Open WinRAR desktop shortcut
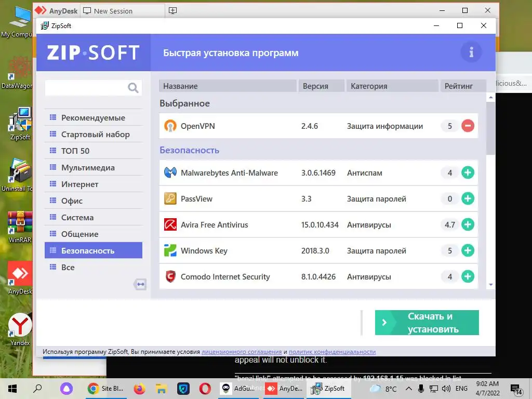 point(20,227)
